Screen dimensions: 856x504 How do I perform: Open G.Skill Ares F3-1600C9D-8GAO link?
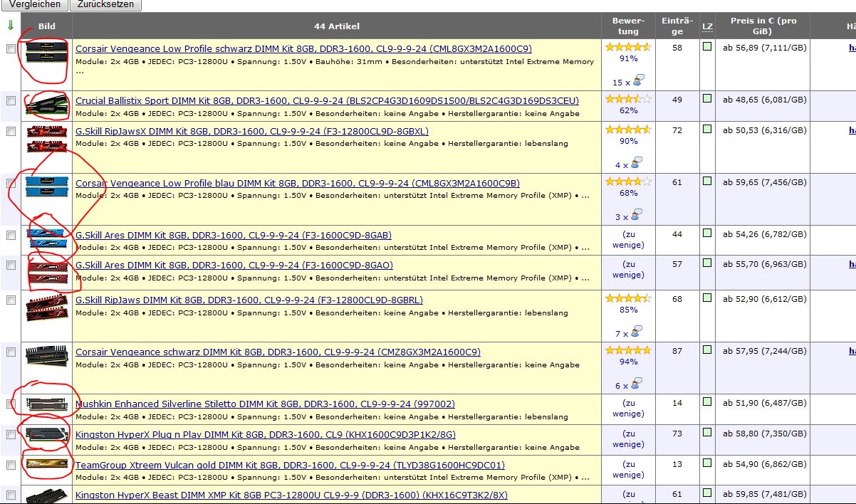(x=234, y=266)
